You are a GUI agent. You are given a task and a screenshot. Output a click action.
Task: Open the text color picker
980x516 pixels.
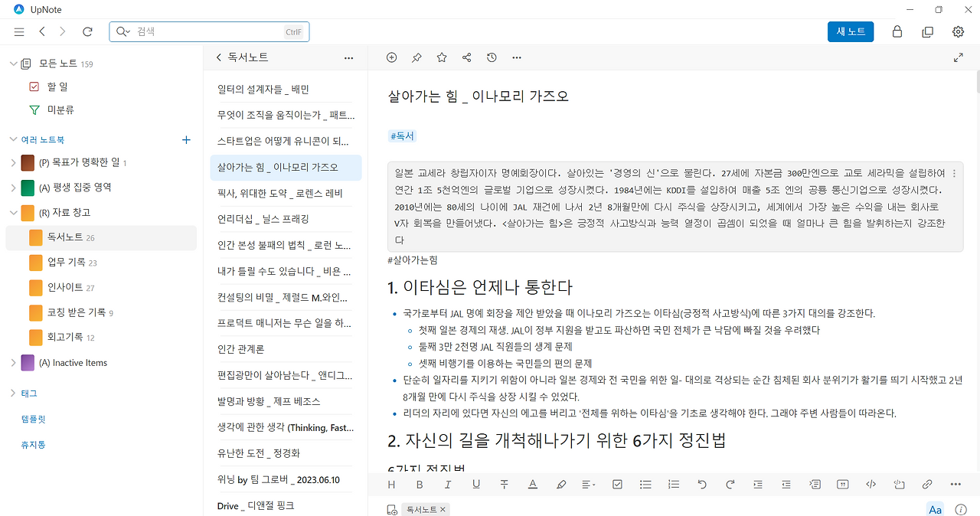pyautogui.click(x=533, y=484)
